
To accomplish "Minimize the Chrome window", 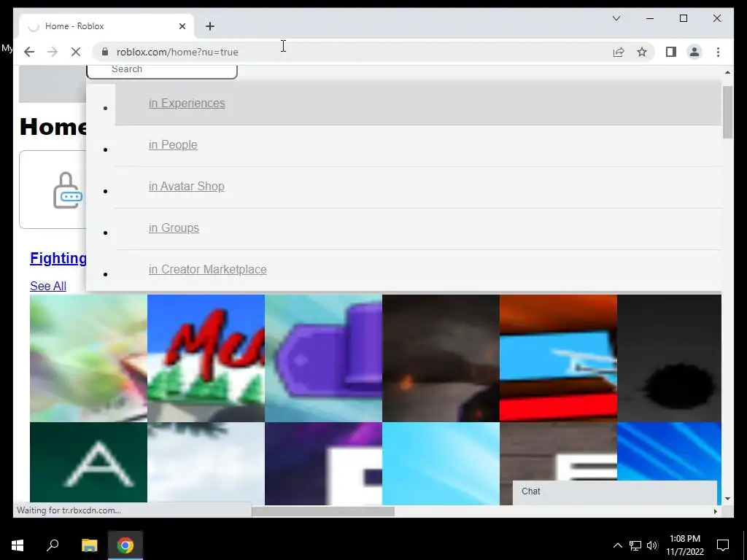I will [x=650, y=18].
